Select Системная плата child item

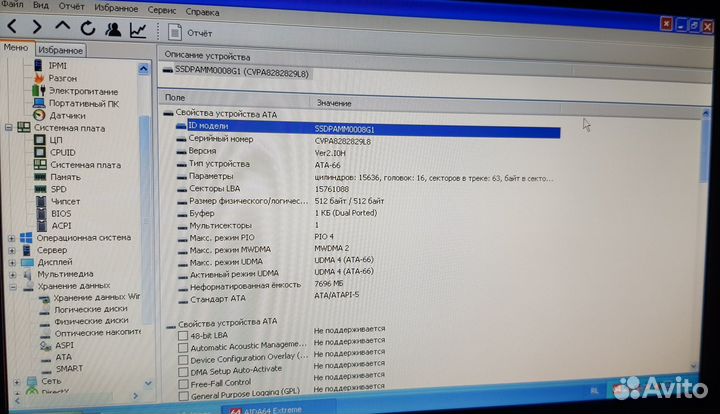tap(85, 164)
